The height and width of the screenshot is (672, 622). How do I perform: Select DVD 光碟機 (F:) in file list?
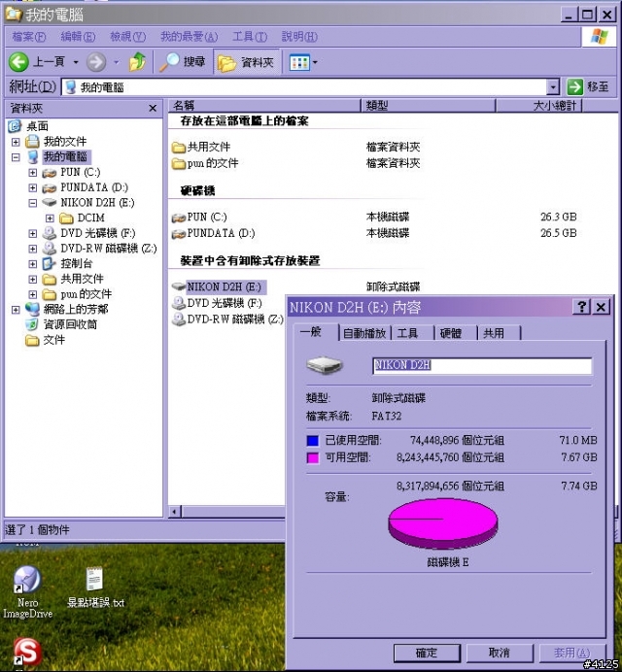tap(217, 303)
